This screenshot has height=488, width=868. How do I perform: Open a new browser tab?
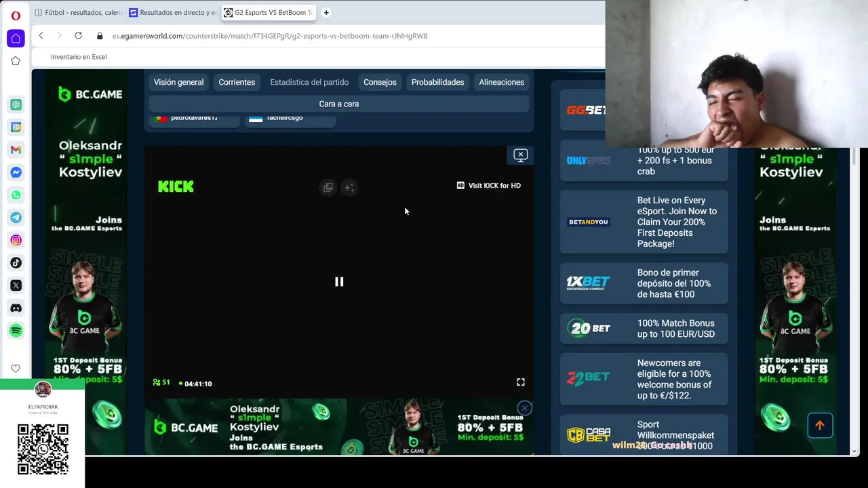[x=326, y=12]
